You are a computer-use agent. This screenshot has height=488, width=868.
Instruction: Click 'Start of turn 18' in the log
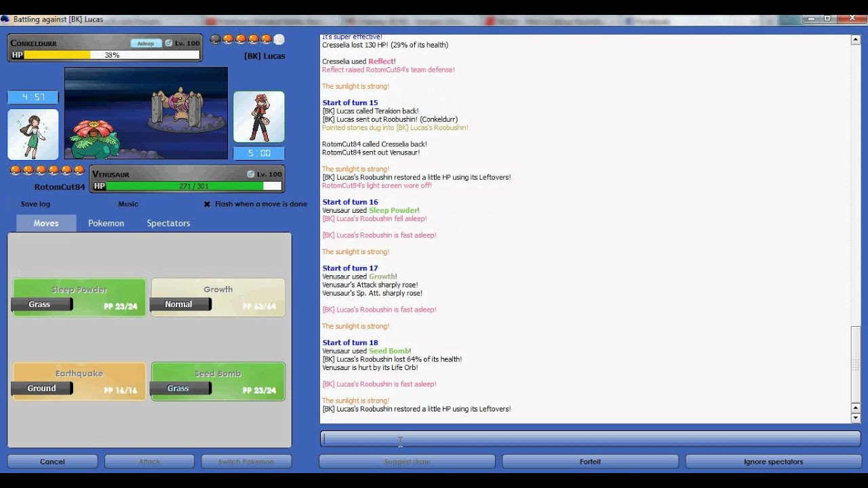(x=350, y=343)
